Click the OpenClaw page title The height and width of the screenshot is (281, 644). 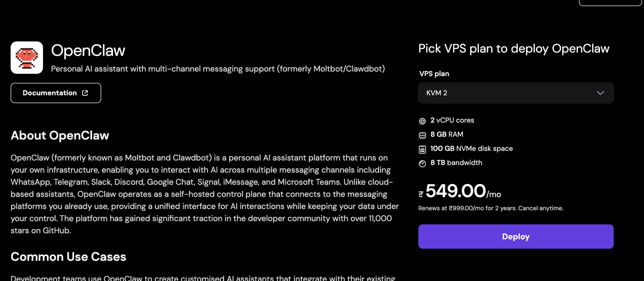tap(88, 50)
